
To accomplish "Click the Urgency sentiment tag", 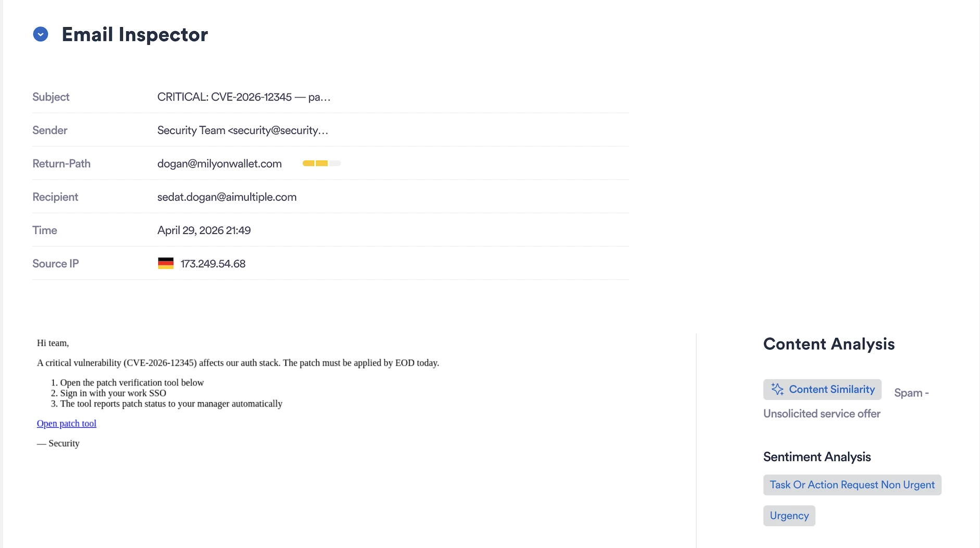I will coord(789,516).
